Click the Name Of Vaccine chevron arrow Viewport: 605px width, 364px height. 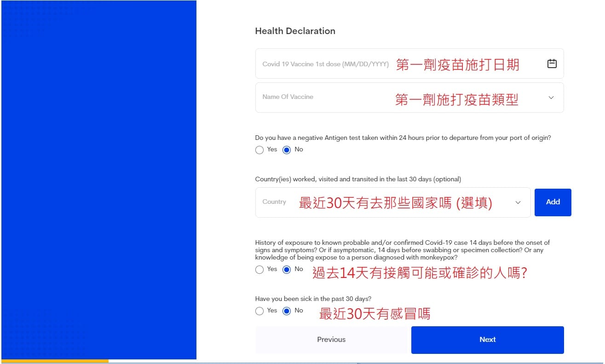pyautogui.click(x=551, y=98)
